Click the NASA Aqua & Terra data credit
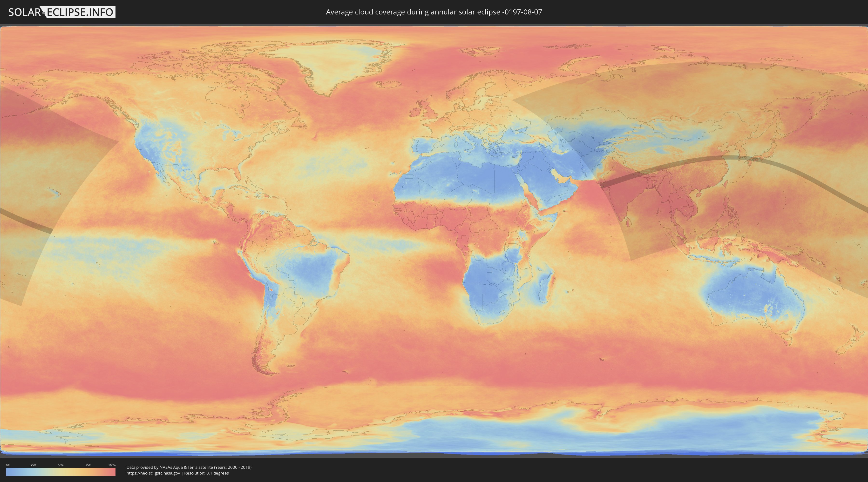 tap(189, 467)
